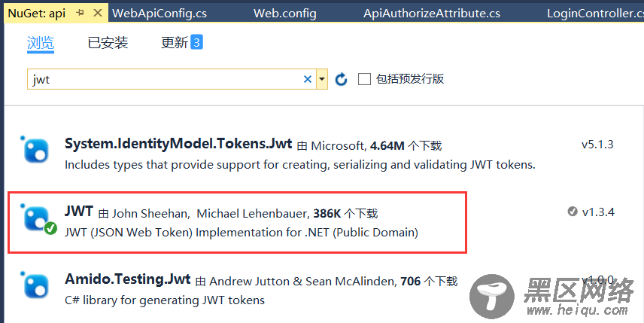Click 'Includes types that provide support' description
Viewport: 644px width, 323px height.
click(x=300, y=165)
